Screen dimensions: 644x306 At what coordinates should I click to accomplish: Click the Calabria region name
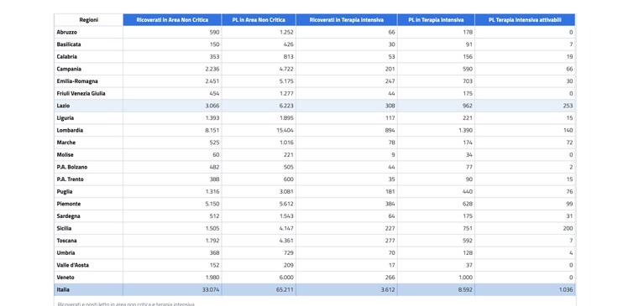coord(66,57)
